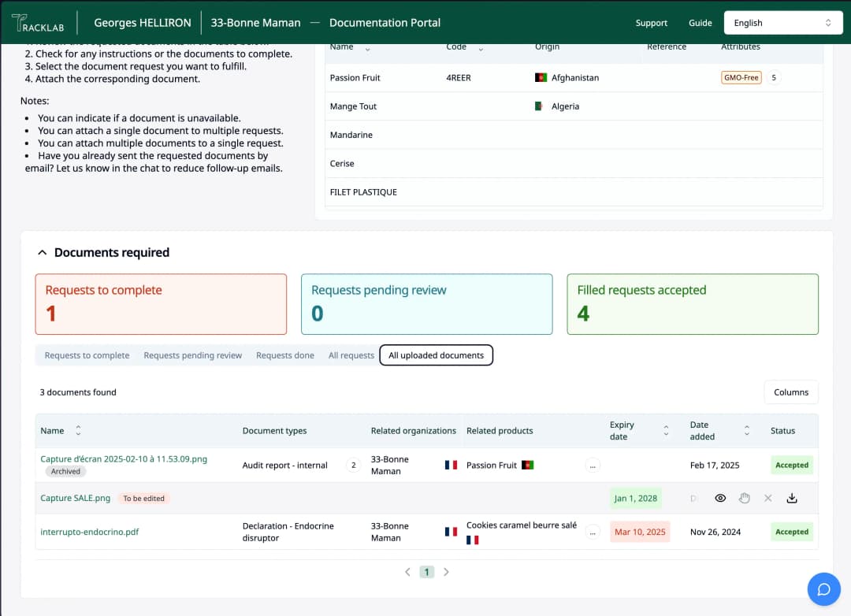Open the chat bubble widget
The width and height of the screenshot is (851, 616).
[823, 589]
